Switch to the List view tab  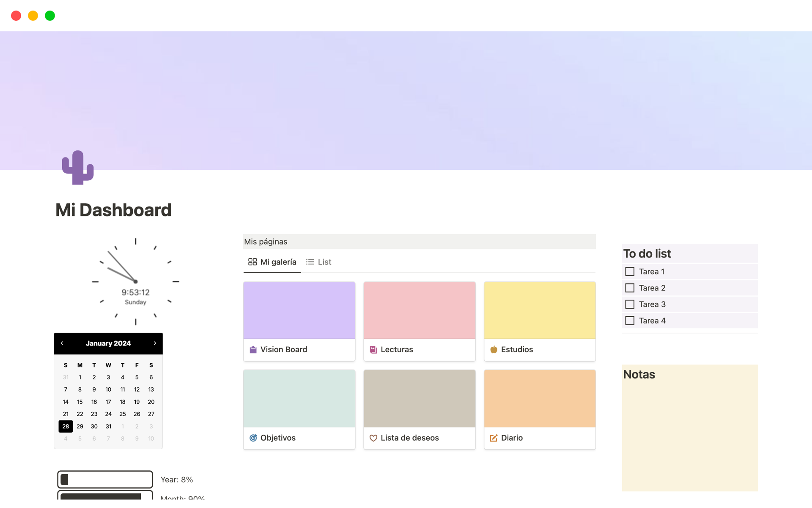click(x=324, y=262)
